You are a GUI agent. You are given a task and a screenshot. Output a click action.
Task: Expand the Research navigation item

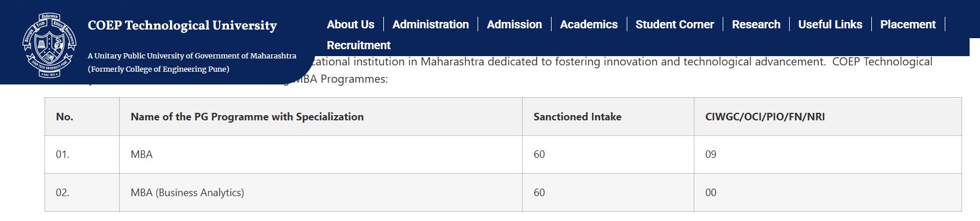(756, 24)
